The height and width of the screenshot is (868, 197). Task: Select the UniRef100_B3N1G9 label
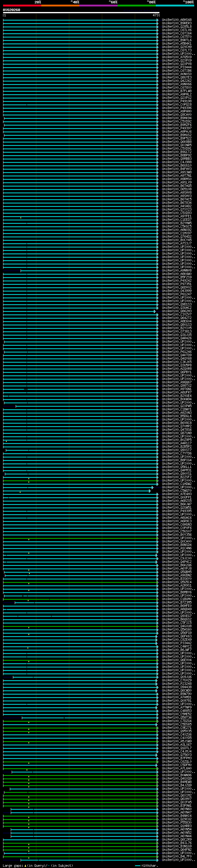[177, 846]
